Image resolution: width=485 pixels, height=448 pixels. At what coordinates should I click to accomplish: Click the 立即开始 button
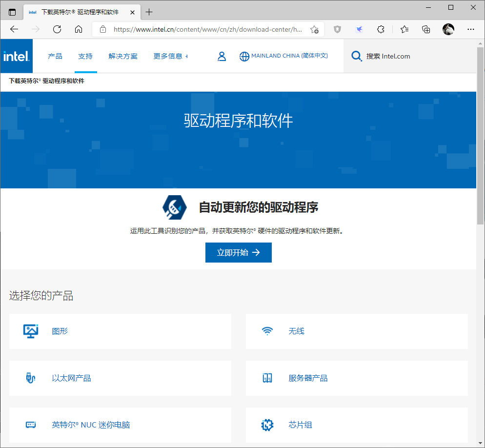pyautogui.click(x=239, y=252)
